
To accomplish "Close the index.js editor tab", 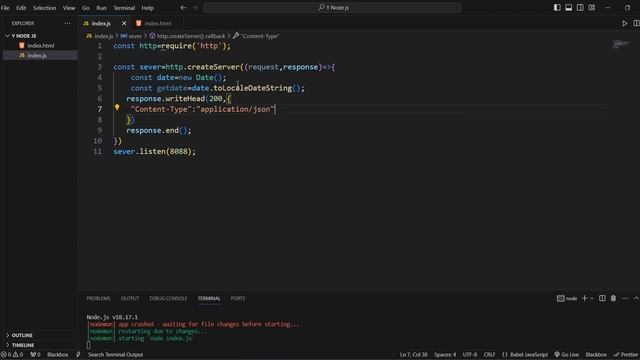I will click(124, 24).
